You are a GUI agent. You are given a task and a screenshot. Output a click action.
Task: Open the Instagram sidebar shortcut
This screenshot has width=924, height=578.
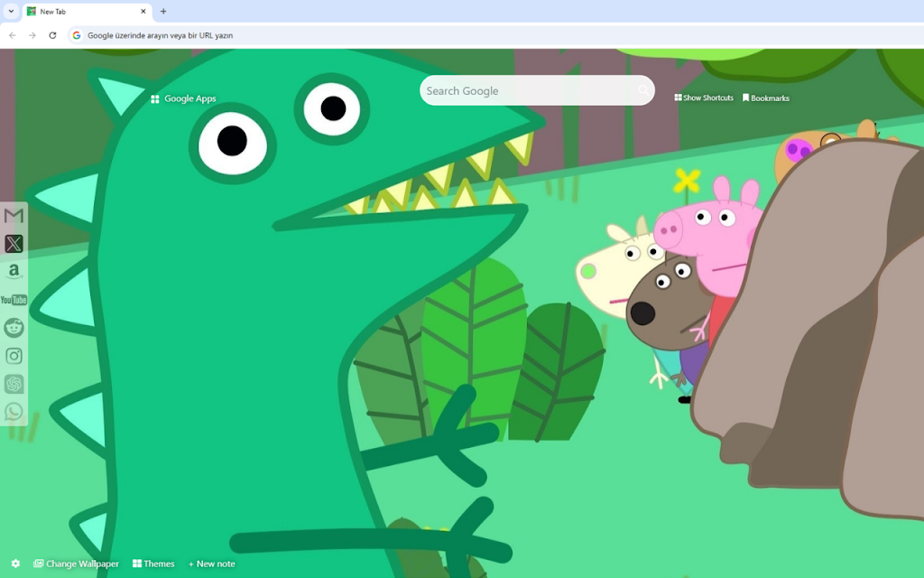click(14, 356)
